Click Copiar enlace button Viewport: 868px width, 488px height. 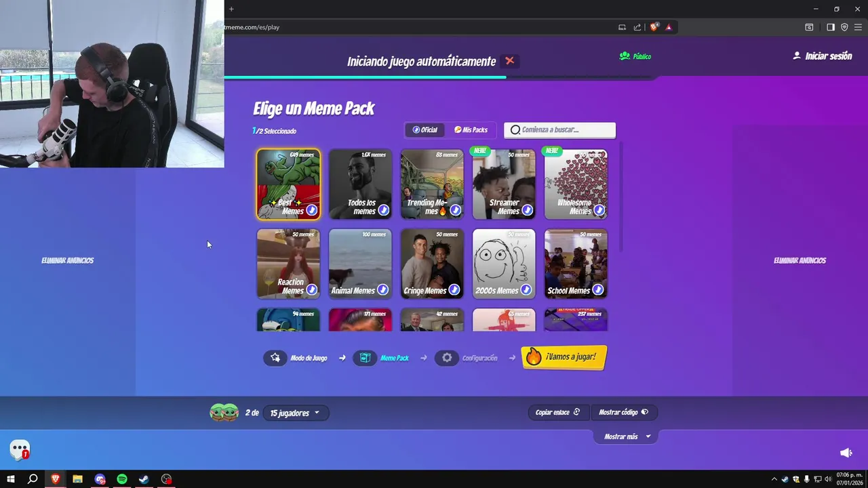click(x=557, y=412)
